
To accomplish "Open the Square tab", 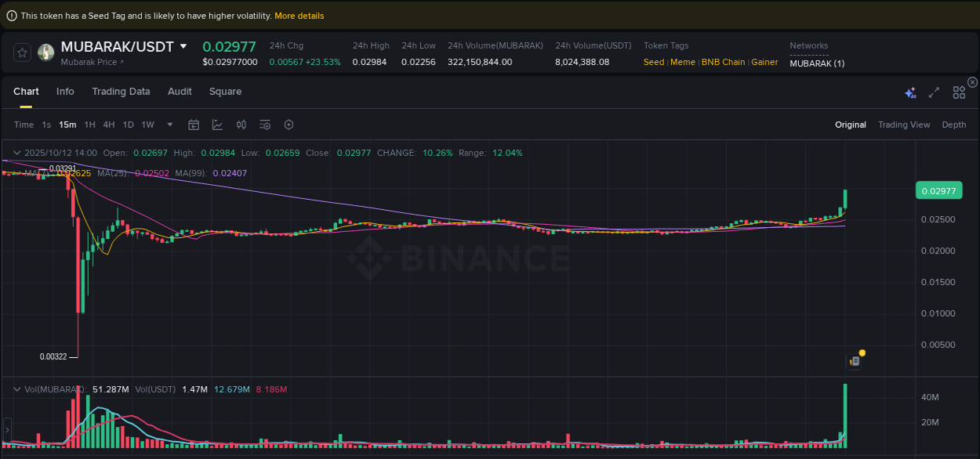I will tap(225, 92).
